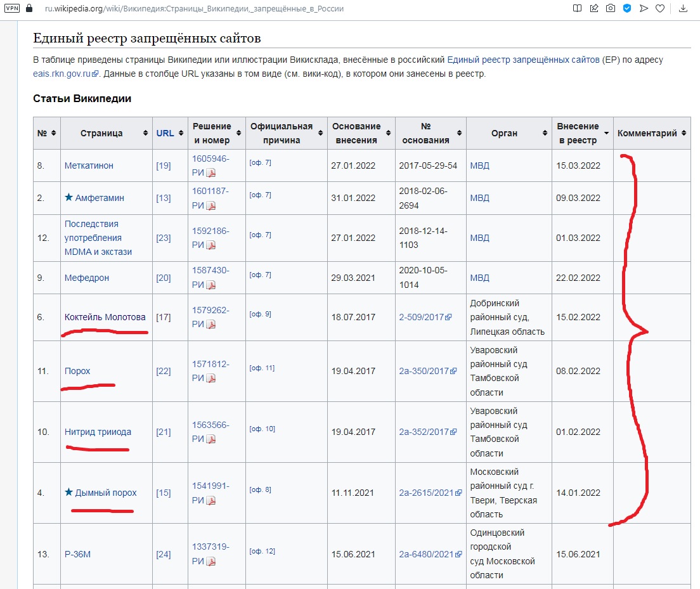Viewport: 700px width, 589px height.
Task: Open PDF icon next to 1579262-РИ
Action: coord(211,324)
